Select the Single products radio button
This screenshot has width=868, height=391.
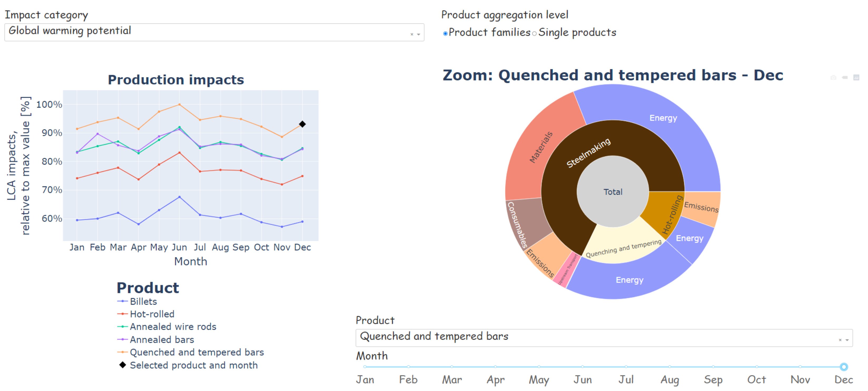(534, 33)
